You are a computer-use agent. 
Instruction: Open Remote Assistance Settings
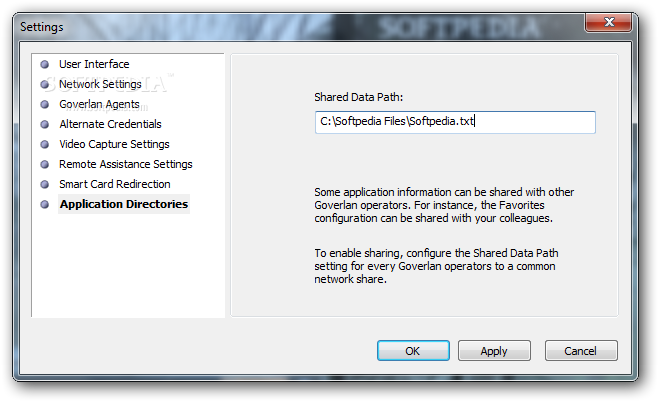(126, 164)
